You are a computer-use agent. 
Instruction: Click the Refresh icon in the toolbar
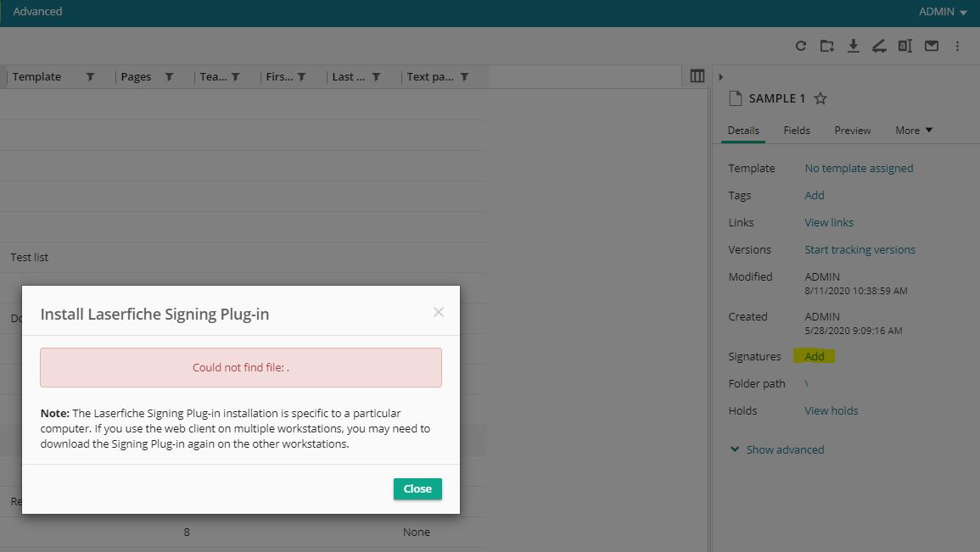pyautogui.click(x=800, y=47)
